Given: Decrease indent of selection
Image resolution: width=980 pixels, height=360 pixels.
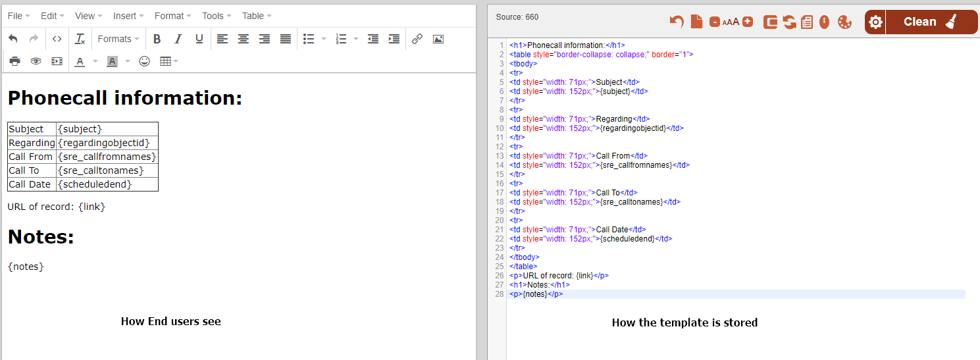Looking at the screenshot, I should (373, 39).
